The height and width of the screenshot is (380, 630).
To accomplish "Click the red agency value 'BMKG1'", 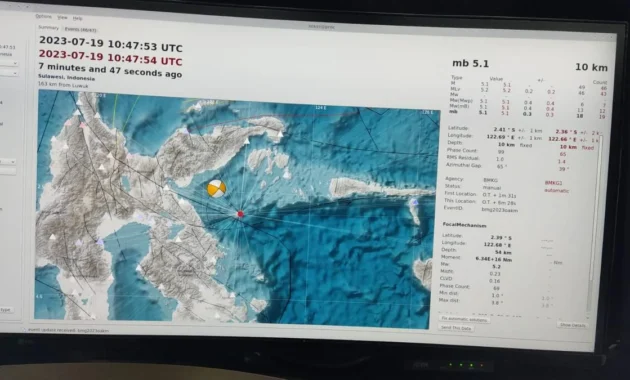I will point(553,183).
